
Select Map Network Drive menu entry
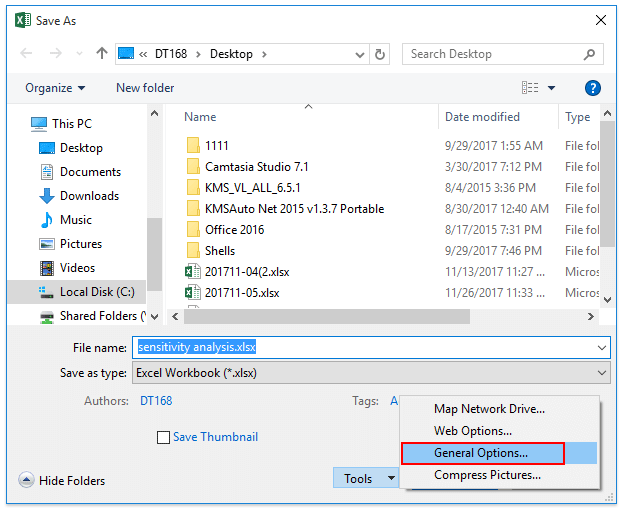[x=489, y=409]
